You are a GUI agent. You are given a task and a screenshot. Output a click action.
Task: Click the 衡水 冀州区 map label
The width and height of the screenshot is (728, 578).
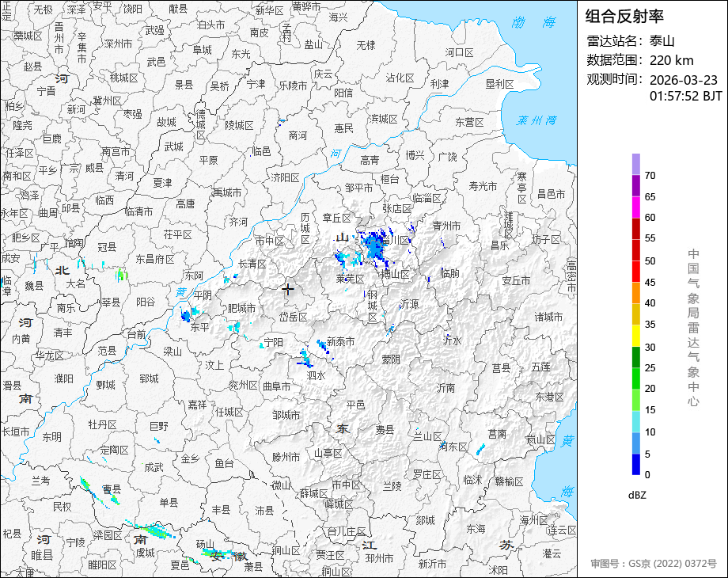click(107, 101)
